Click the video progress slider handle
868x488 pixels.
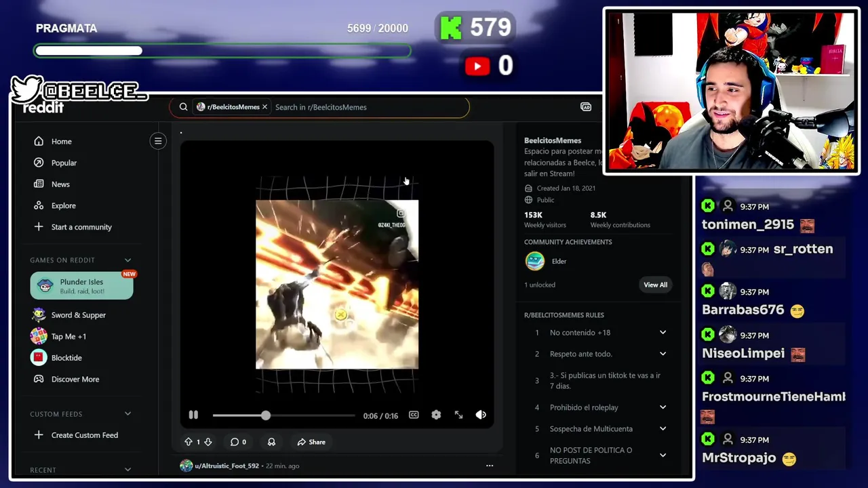(266, 415)
